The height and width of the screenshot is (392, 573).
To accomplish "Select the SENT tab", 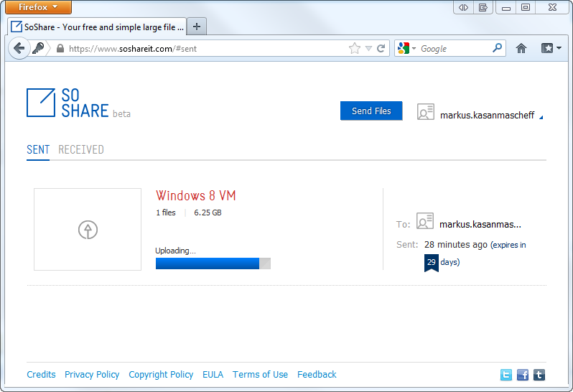I will coord(38,150).
